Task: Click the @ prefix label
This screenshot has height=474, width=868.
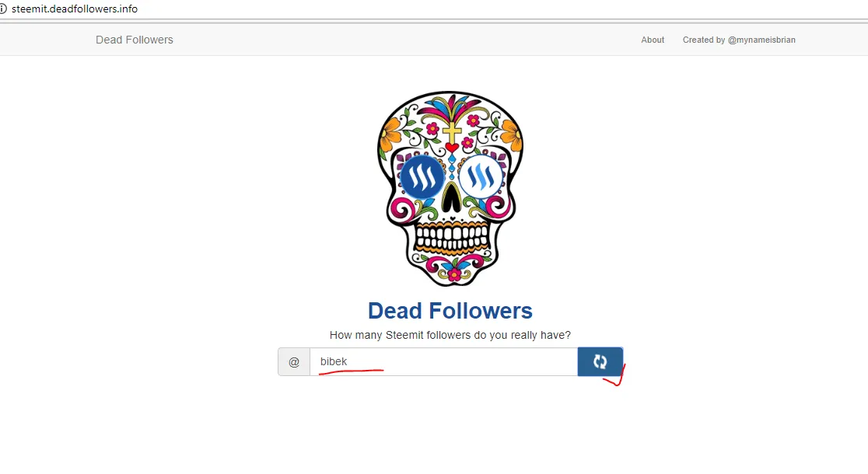Action: [x=294, y=362]
